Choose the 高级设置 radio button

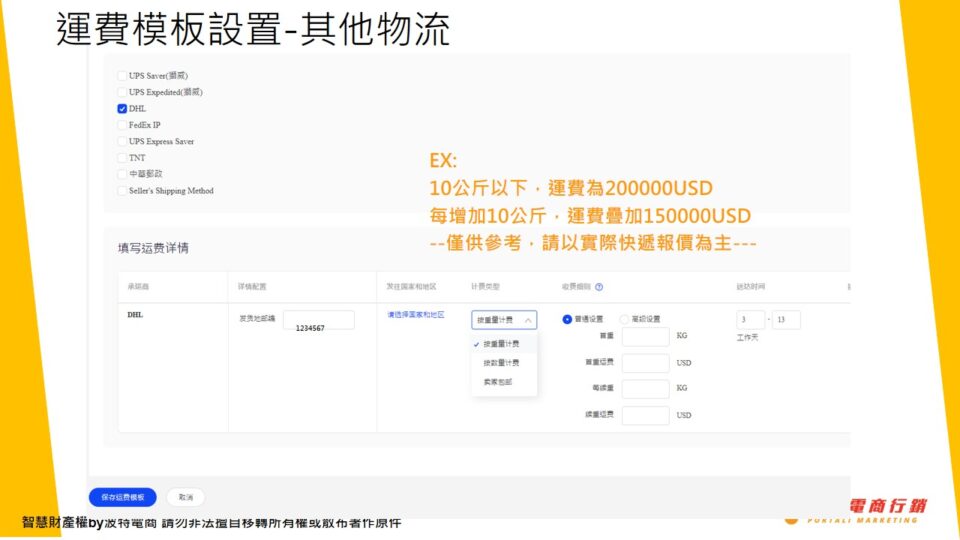(x=624, y=319)
